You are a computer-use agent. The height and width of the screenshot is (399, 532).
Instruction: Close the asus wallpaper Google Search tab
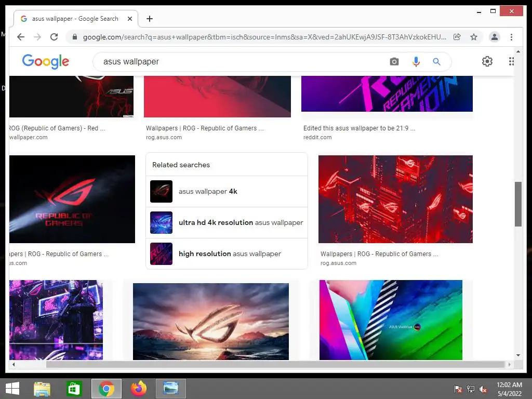coord(129,19)
